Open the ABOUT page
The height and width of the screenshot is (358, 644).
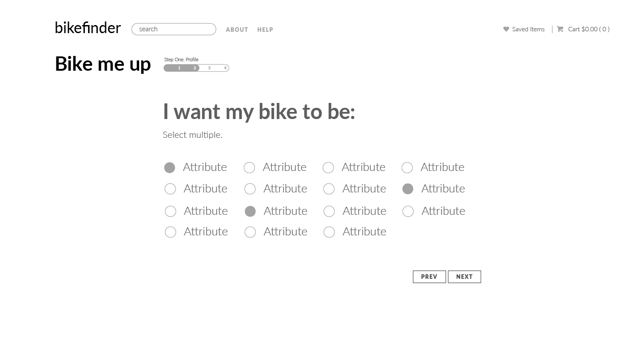click(x=237, y=30)
